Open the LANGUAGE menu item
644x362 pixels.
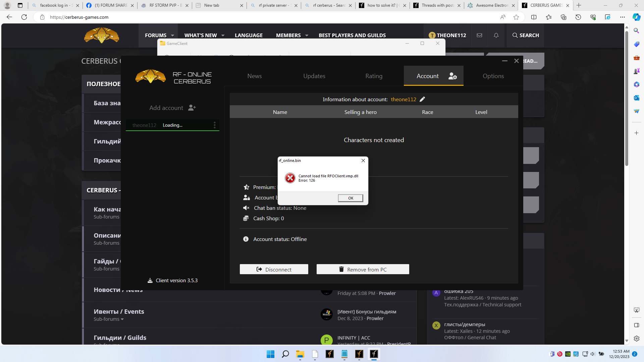click(x=249, y=35)
